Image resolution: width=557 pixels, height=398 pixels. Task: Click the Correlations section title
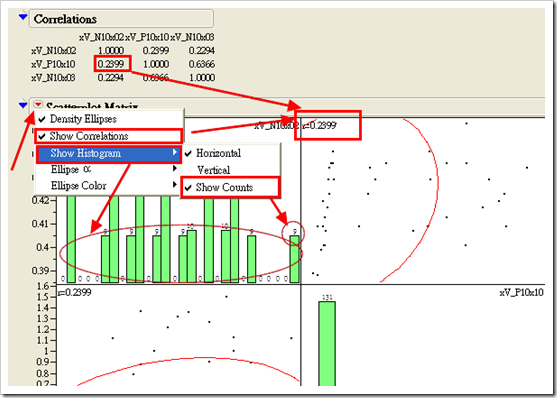[x=65, y=19]
